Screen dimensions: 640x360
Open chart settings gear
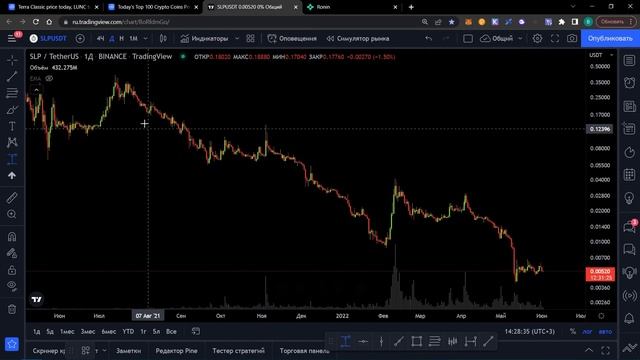pyautogui.click(x=538, y=38)
